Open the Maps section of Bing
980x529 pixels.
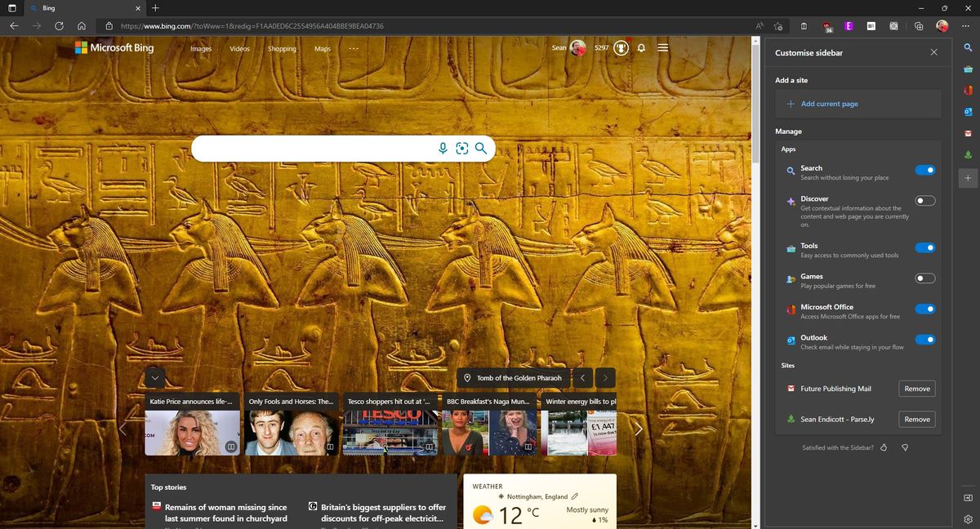click(322, 49)
